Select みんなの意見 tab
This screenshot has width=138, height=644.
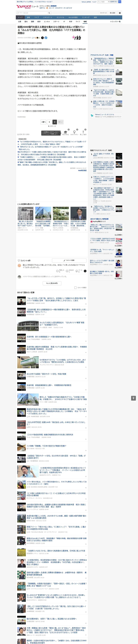click(73, 17)
